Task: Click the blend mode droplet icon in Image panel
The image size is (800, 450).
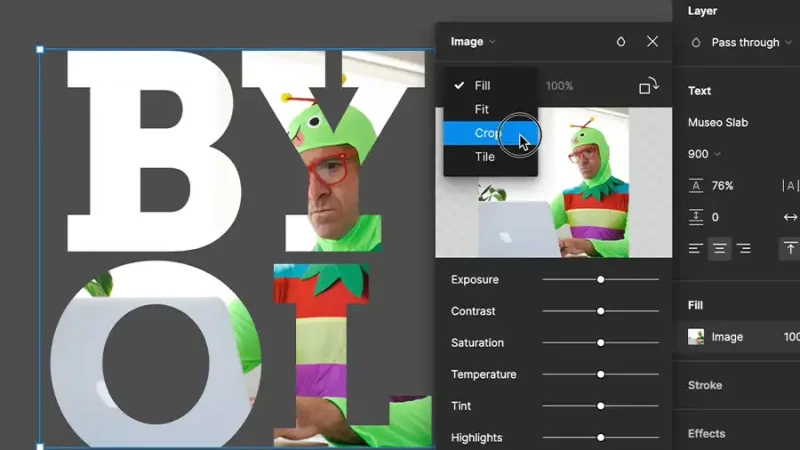Action: 620,41
